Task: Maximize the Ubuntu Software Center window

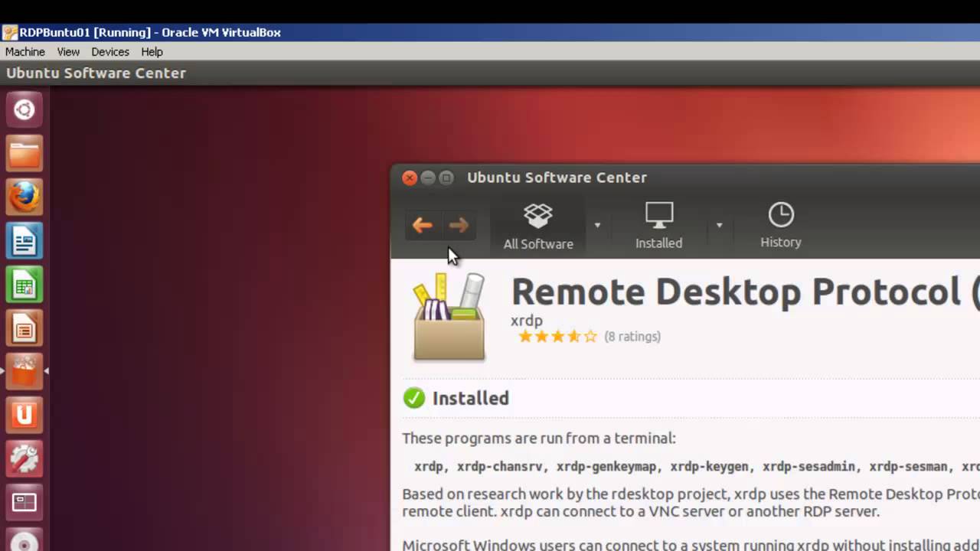Action: pyautogui.click(x=446, y=178)
